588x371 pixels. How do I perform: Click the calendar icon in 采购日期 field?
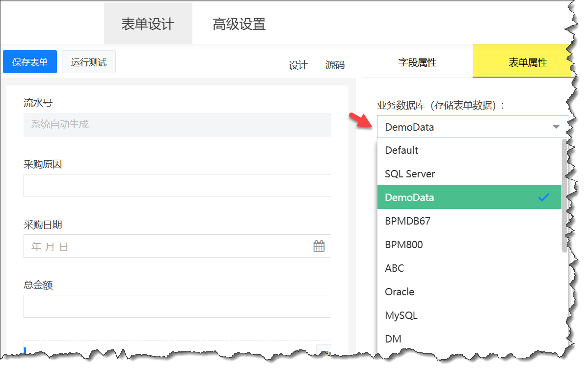click(319, 246)
